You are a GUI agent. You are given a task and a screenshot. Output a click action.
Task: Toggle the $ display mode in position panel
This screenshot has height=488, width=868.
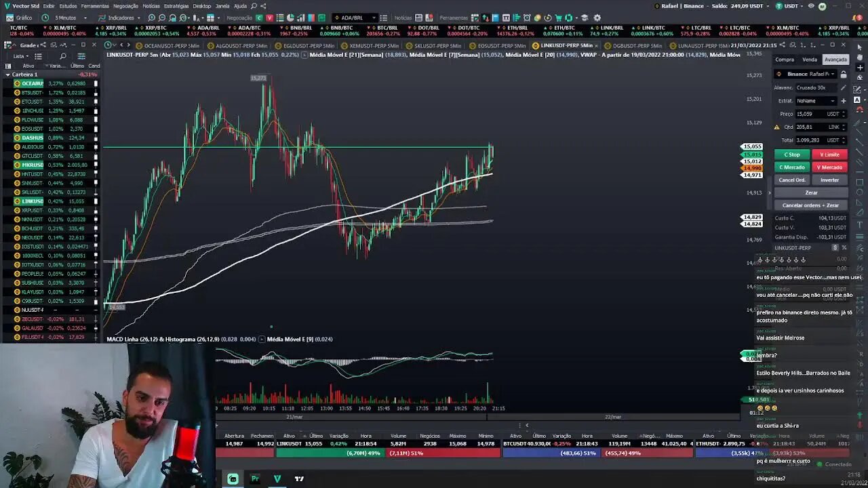(835, 247)
